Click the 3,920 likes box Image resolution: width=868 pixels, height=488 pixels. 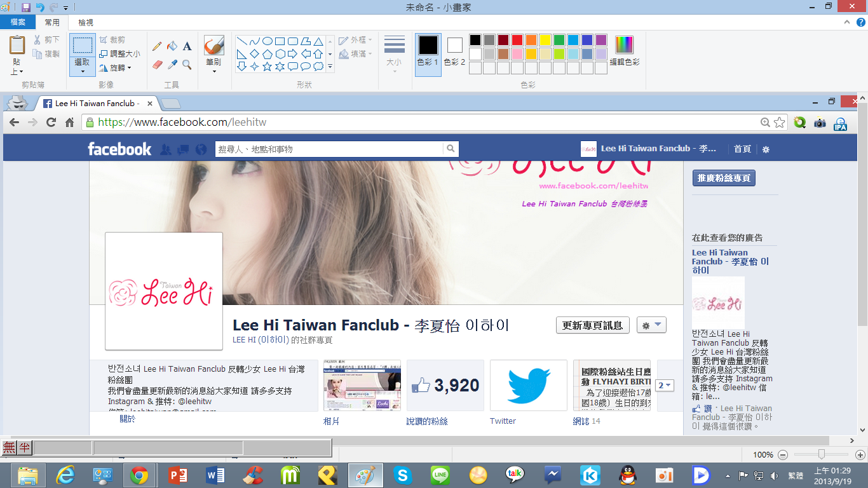[x=445, y=385]
